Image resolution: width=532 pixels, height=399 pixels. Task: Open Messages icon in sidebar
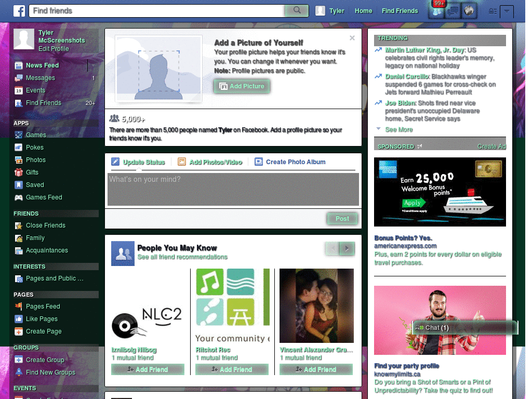[x=19, y=78]
